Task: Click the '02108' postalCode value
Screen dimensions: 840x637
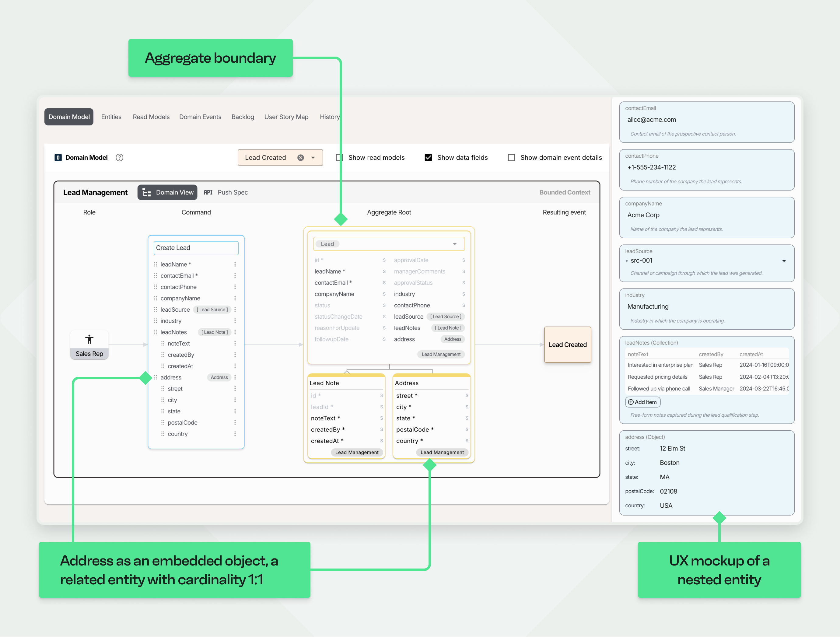Action: click(668, 492)
